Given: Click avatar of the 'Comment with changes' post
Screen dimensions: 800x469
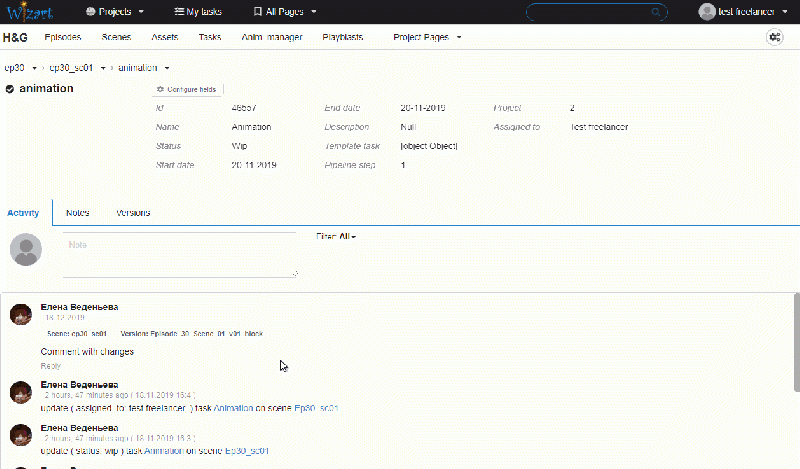Looking at the screenshot, I should (x=21, y=314).
